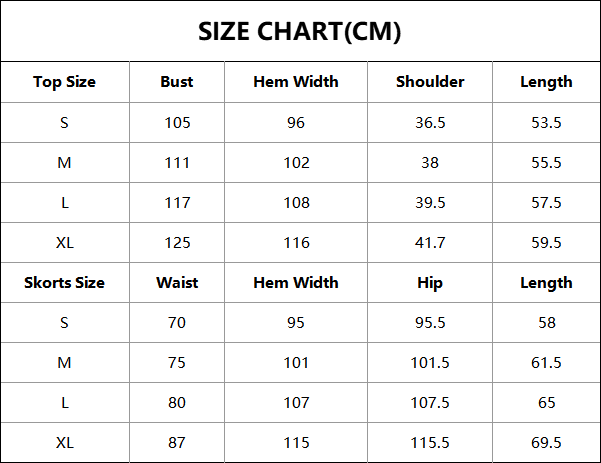Click the bust value 111
Image resolution: width=601 pixels, height=463 pixels.
tap(177, 163)
